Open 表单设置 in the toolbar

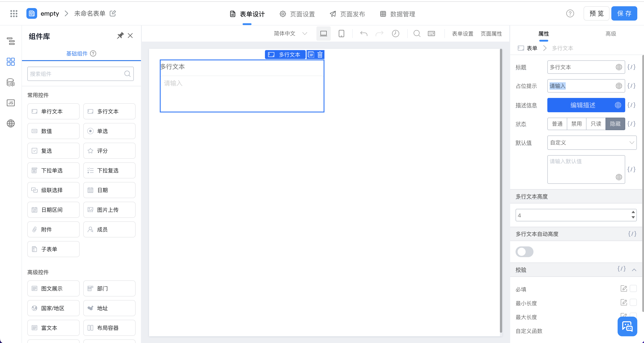(463, 34)
